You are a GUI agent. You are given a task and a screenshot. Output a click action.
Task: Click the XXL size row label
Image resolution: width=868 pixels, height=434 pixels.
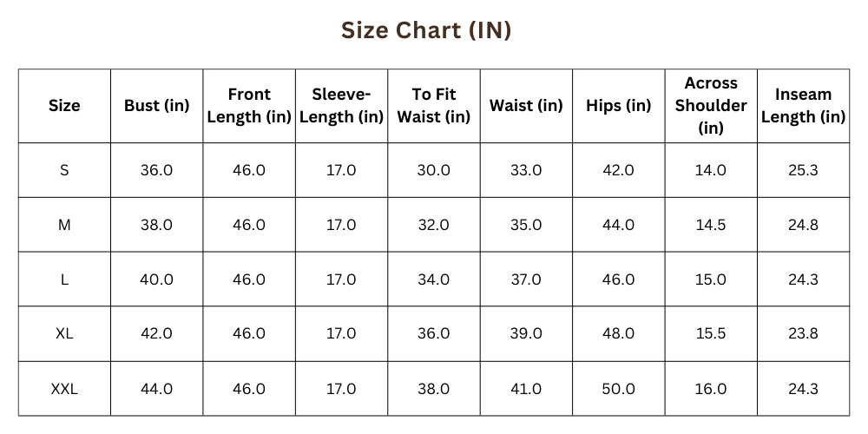(x=64, y=389)
